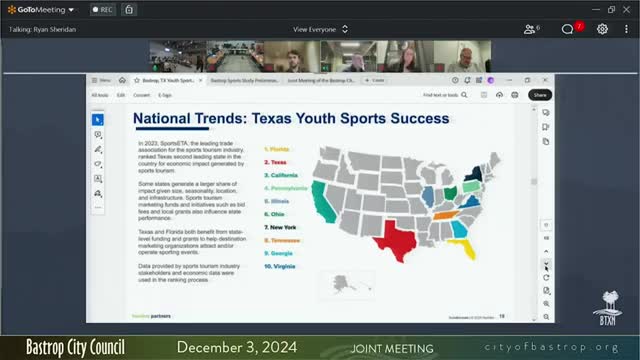Click the document vertical scrollbar thumb
Screen dimensions: 640x360
[533, 182]
